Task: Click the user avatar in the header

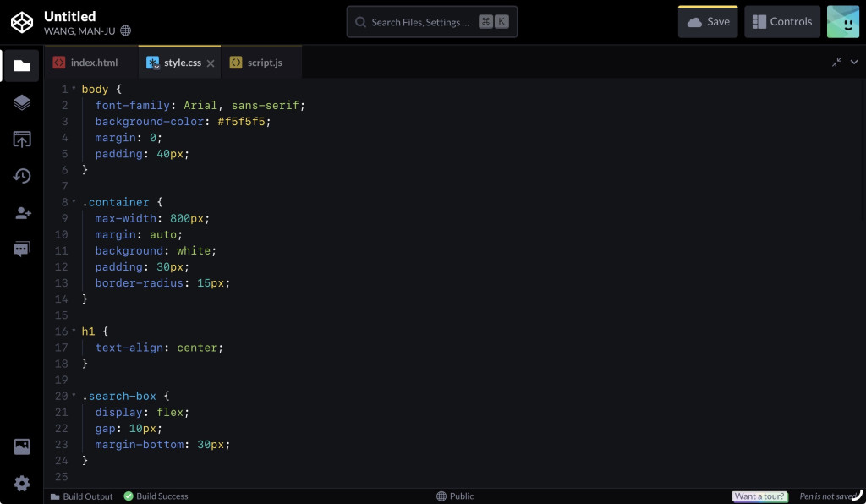Action: (x=843, y=22)
